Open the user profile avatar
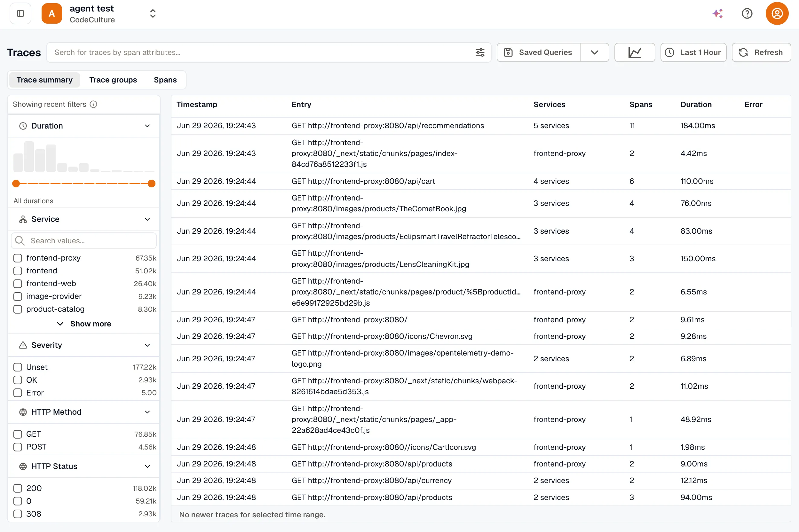 [x=777, y=13]
